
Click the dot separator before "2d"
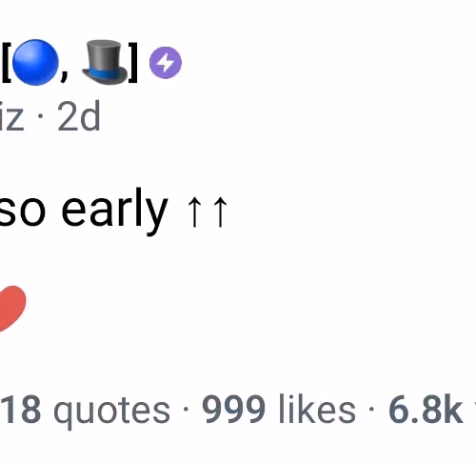[40, 116]
